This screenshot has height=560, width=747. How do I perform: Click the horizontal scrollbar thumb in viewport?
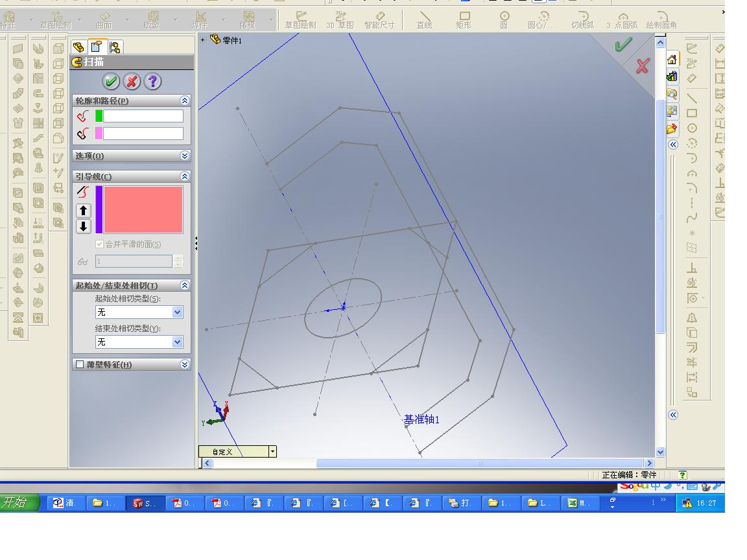479,463
